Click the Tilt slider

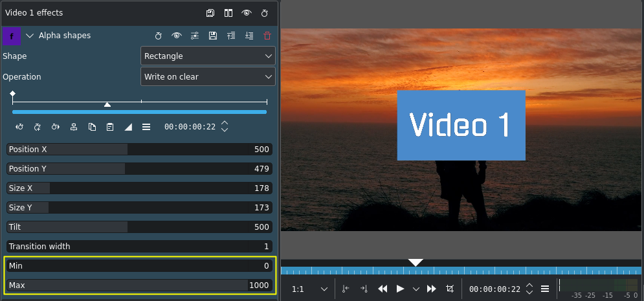140,227
